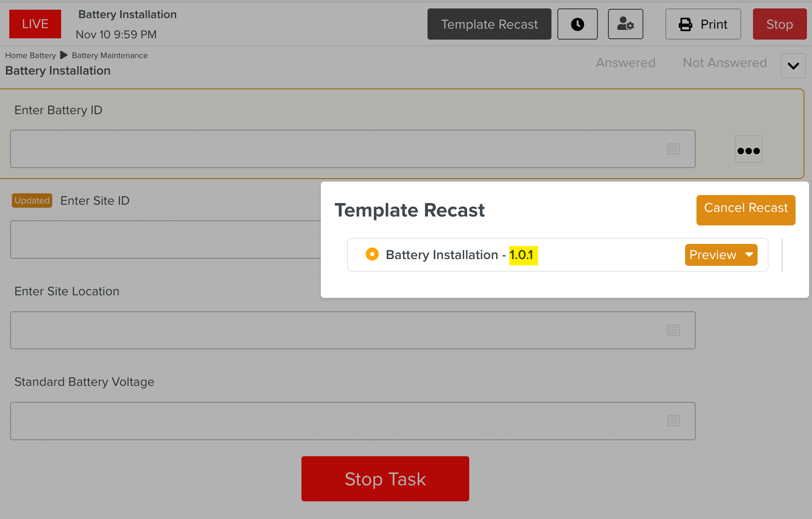Open the Battery Maintenance breadcrumb link
Image resolution: width=812 pixels, height=519 pixels.
(110, 56)
